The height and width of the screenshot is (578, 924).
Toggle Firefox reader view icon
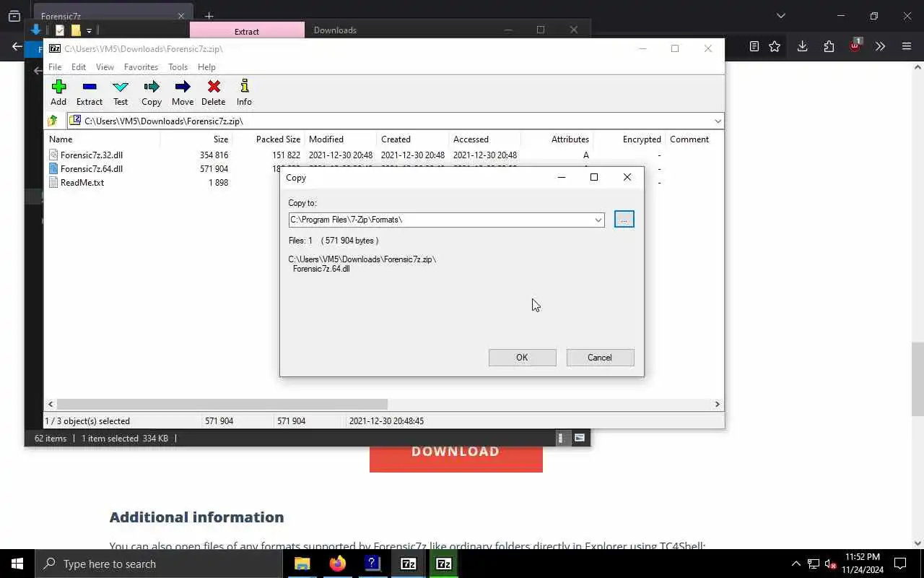754,46
